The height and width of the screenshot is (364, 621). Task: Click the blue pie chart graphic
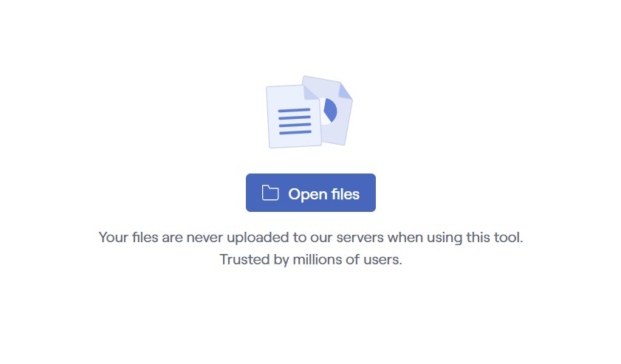coord(330,111)
